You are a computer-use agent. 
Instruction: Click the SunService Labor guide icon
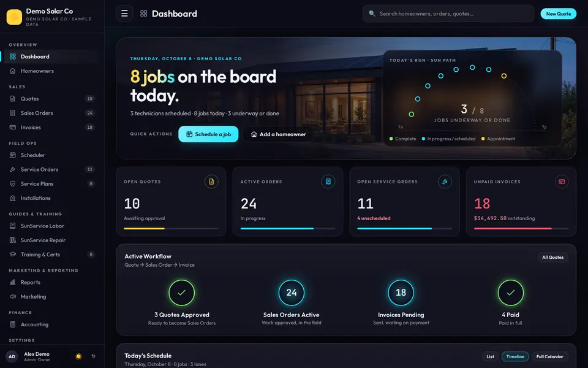coord(13,226)
